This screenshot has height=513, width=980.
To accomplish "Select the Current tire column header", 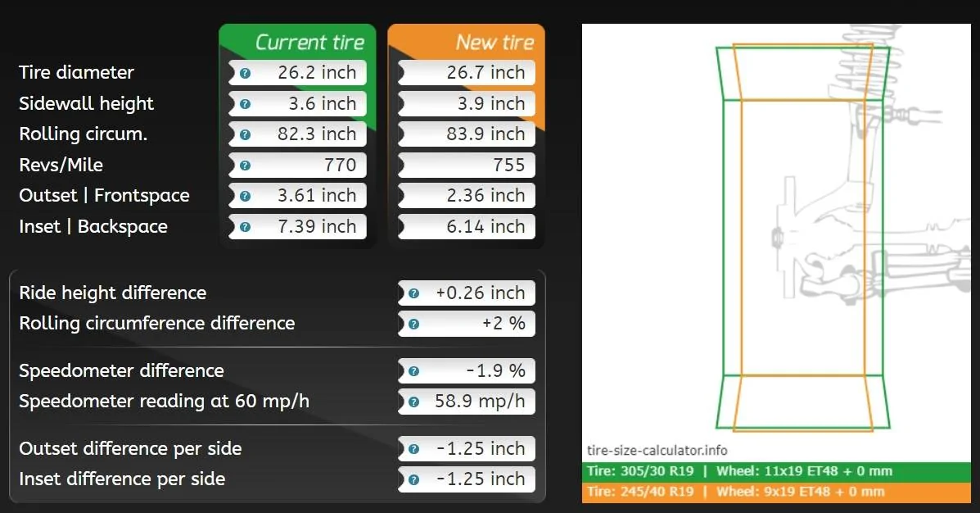I will 309,43.
